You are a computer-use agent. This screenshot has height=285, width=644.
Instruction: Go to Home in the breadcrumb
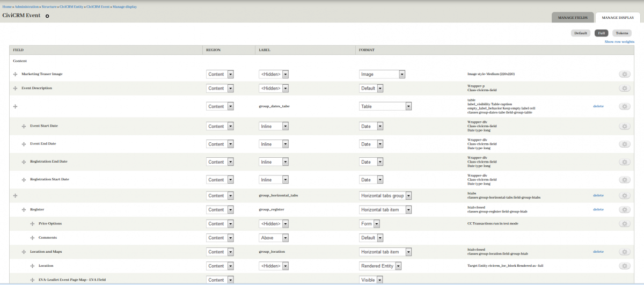7,7
